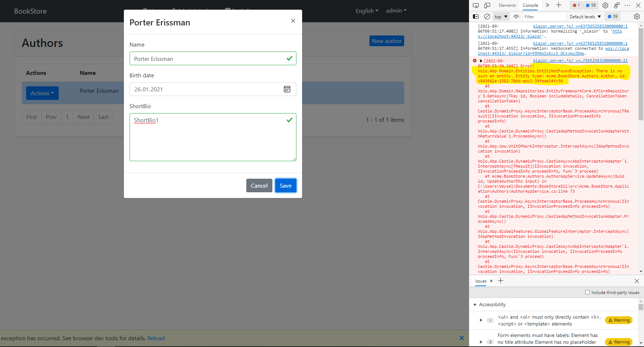Toggle the device emulation icon
This screenshot has height=347, width=644.
click(x=487, y=5)
